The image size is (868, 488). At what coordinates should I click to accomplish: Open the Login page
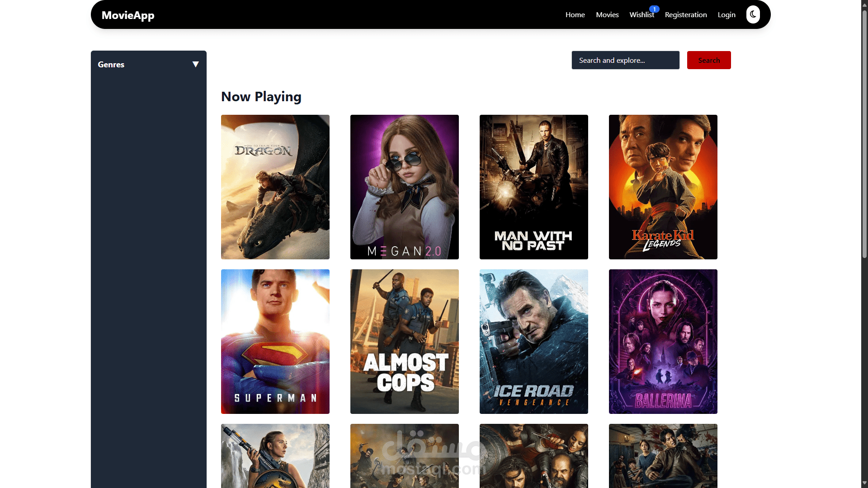coord(726,15)
